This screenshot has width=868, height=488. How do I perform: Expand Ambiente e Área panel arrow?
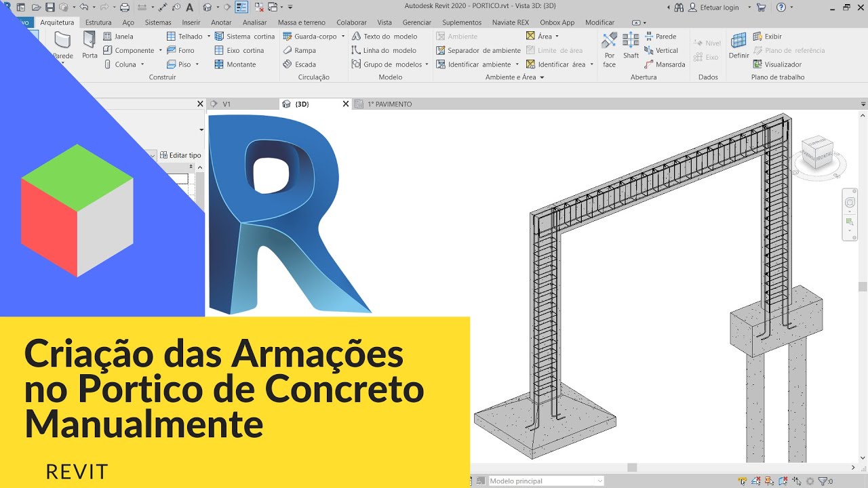point(542,77)
